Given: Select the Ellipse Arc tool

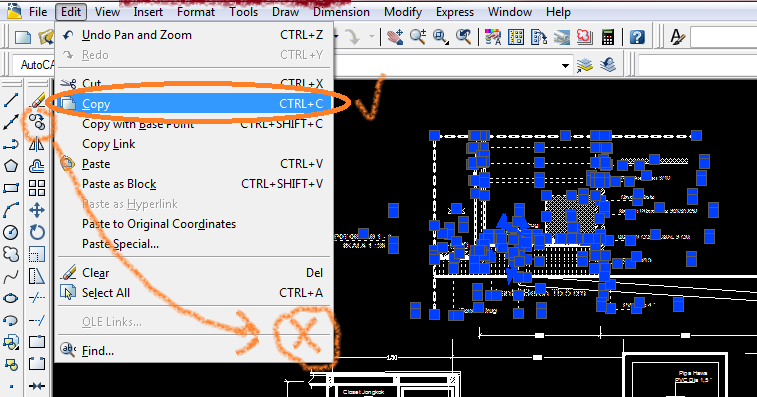Looking at the screenshot, I should coord(11,320).
